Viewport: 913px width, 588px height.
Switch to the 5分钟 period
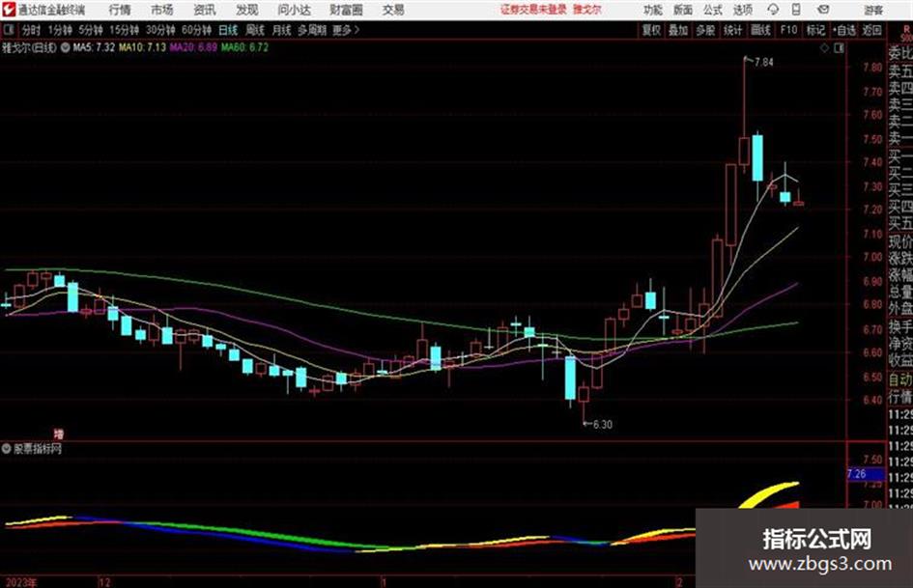coord(91,30)
